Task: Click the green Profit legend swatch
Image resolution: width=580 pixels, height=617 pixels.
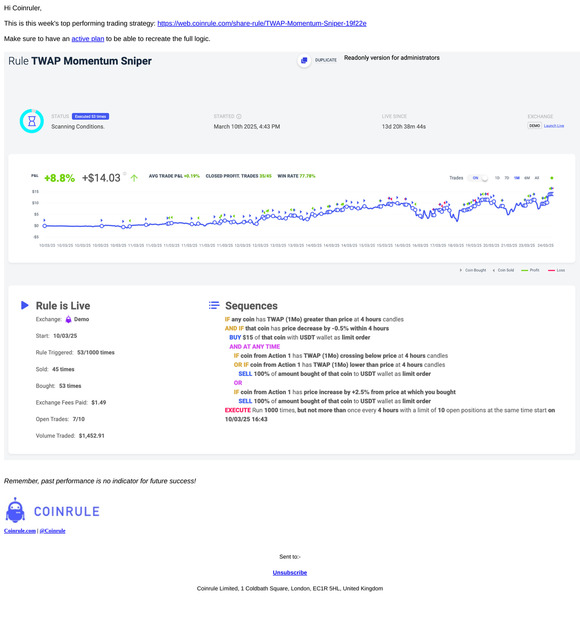Action: 525,270
